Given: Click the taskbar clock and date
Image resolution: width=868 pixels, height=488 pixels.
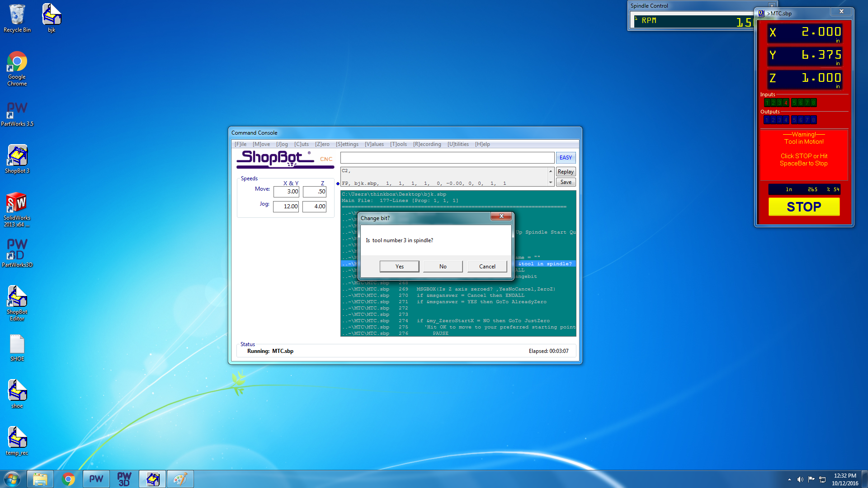Looking at the screenshot, I should (x=845, y=479).
